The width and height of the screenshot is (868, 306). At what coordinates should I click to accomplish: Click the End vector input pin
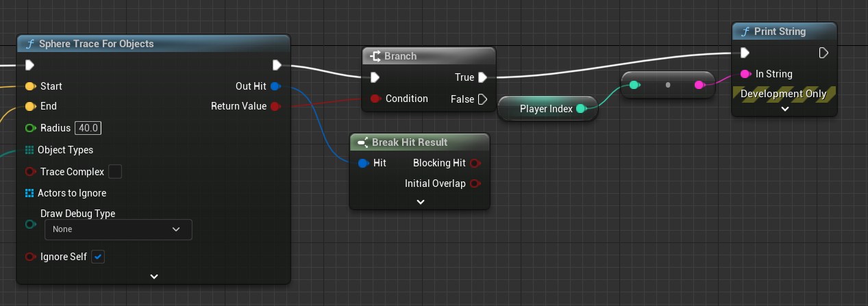[29, 106]
